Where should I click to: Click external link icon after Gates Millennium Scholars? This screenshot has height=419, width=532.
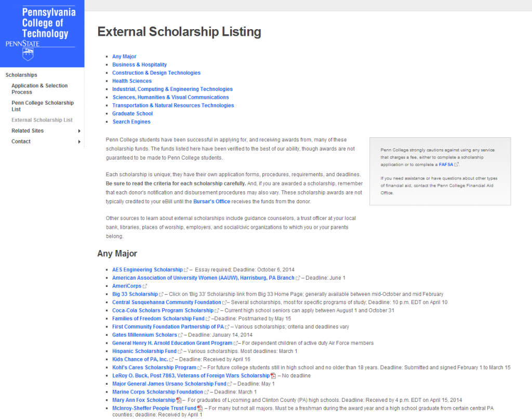pos(180,335)
